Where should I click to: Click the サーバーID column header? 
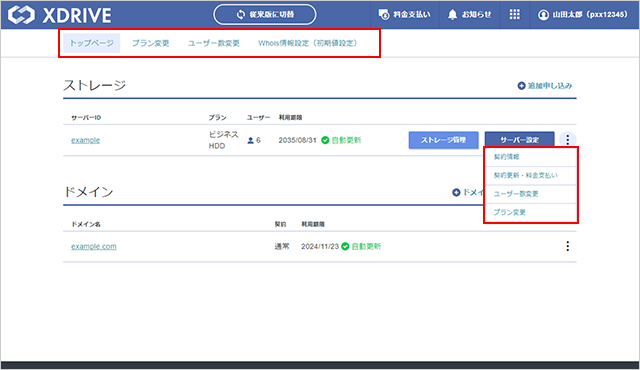pyautogui.click(x=86, y=117)
